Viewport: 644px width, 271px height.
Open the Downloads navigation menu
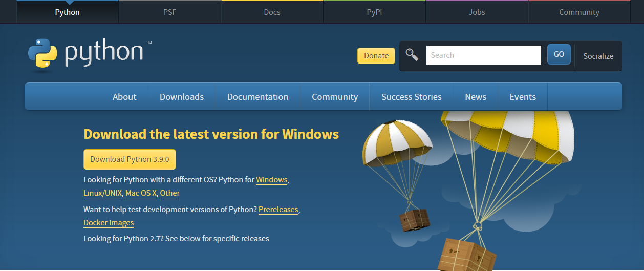pos(182,97)
